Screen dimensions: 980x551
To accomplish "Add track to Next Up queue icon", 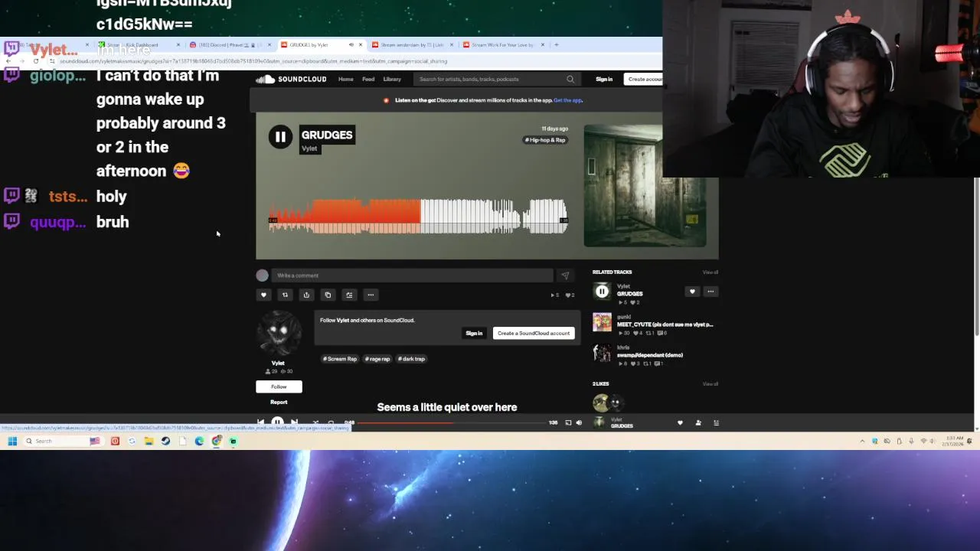I will tap(349, 295).
